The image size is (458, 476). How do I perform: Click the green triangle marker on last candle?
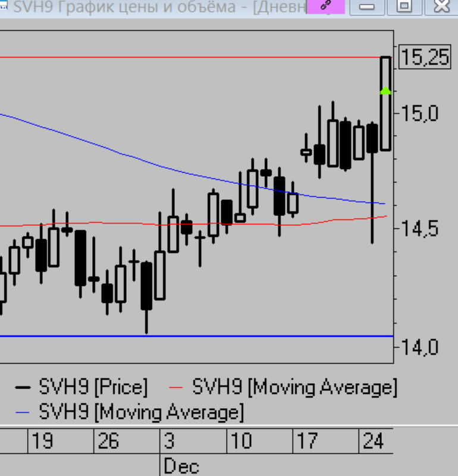[x=385, y=90]
